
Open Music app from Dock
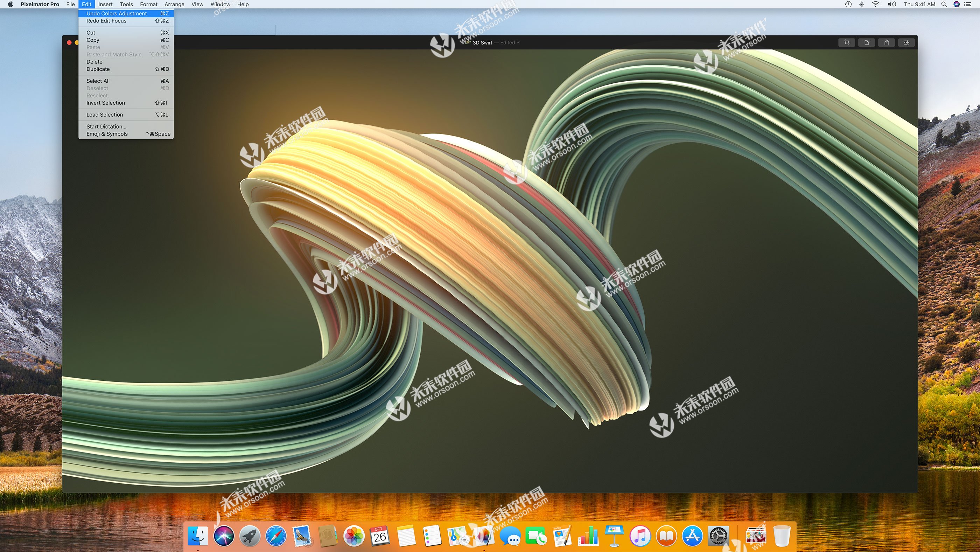(639, 536)
